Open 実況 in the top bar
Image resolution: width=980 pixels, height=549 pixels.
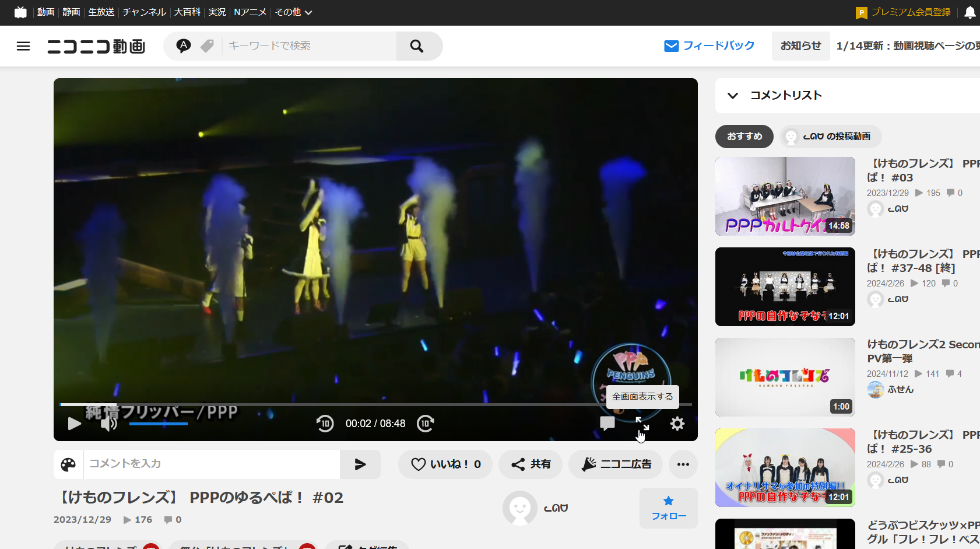(217, 12)
